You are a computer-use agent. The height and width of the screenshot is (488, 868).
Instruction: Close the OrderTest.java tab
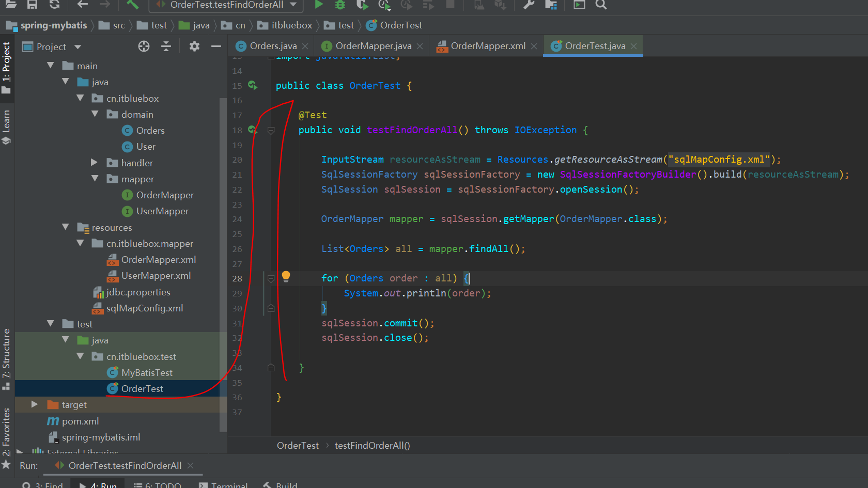click(634, 46)
